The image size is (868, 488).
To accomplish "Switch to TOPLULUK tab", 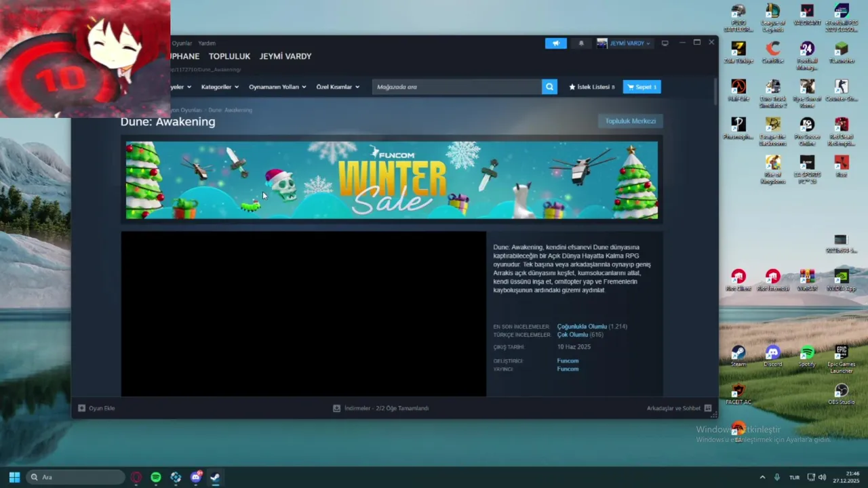I will [229, 56].
